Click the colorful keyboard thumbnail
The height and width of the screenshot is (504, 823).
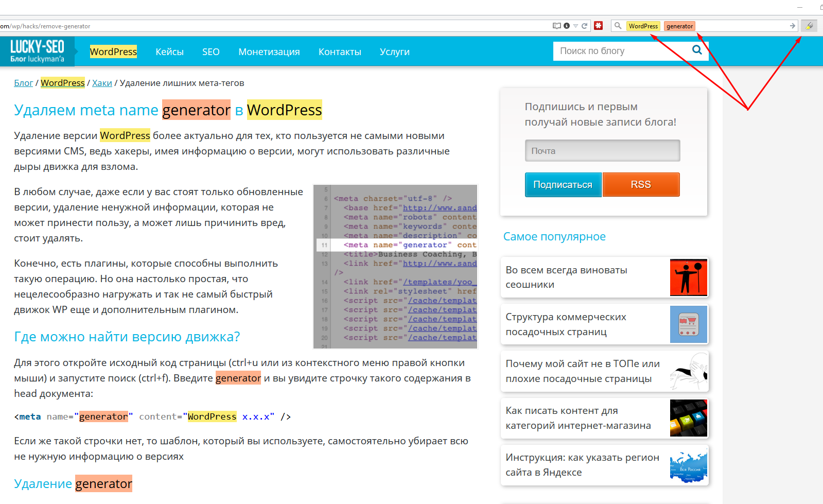click(x=688, y=418)
